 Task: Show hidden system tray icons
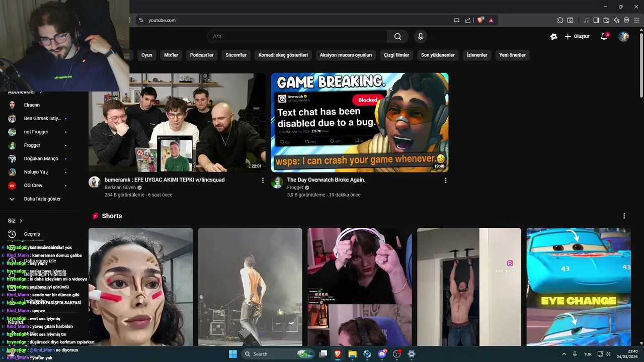[564, 354]
